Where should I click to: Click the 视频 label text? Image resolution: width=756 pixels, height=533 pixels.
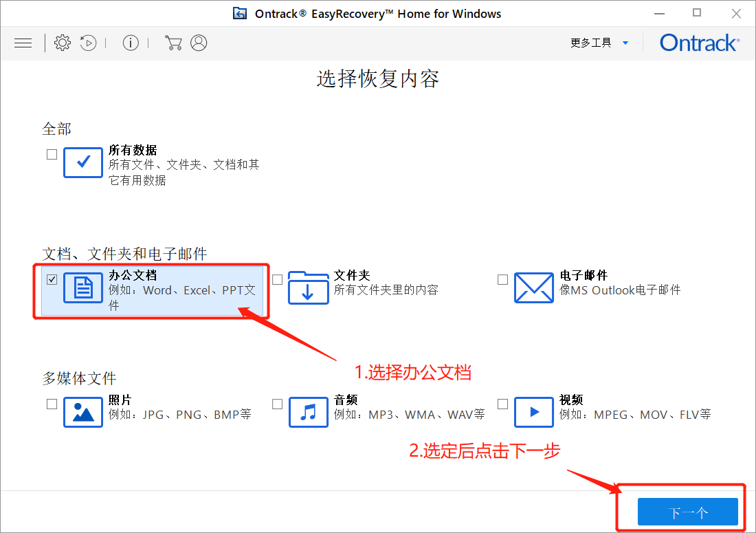(571, 400)
